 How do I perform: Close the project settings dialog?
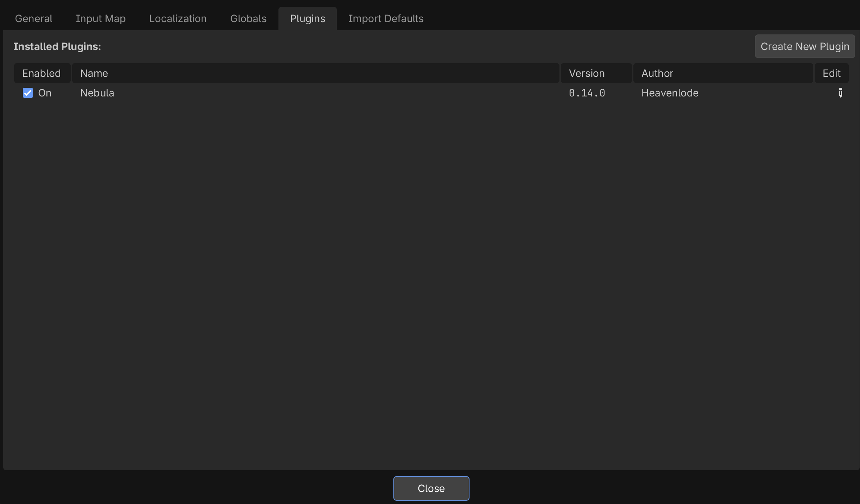(x=431, y=488)
